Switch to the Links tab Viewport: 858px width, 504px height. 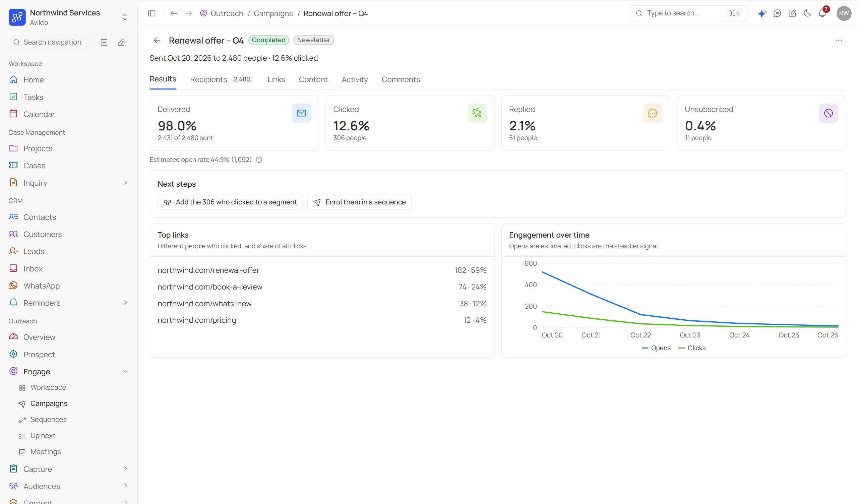276,79
